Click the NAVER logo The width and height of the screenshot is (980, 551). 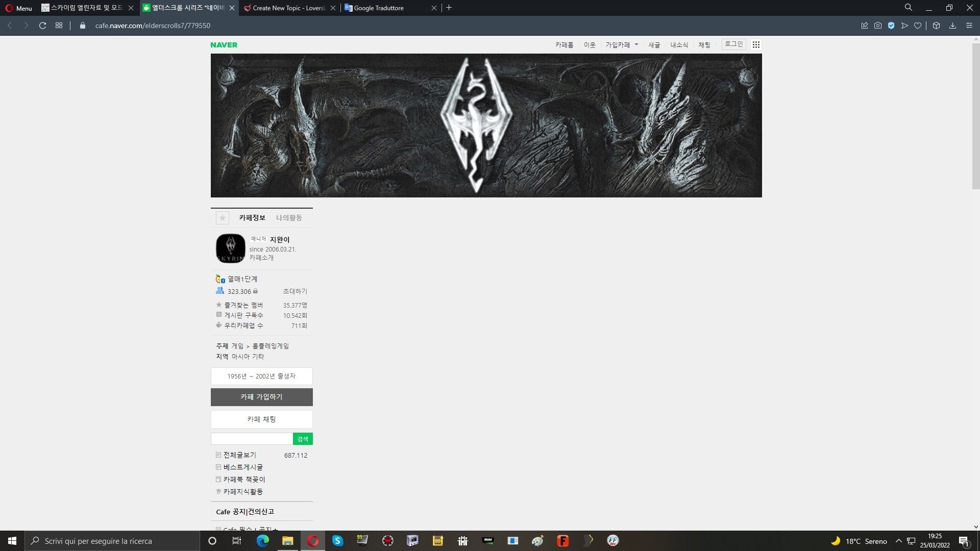(224, 45)
